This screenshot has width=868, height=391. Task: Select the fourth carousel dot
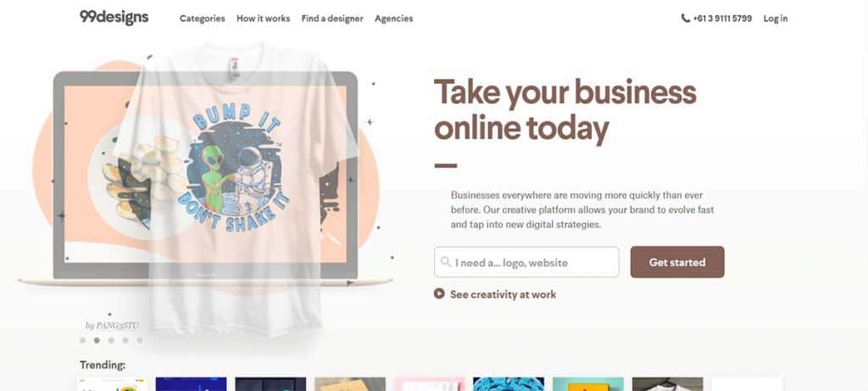(125, 341)
